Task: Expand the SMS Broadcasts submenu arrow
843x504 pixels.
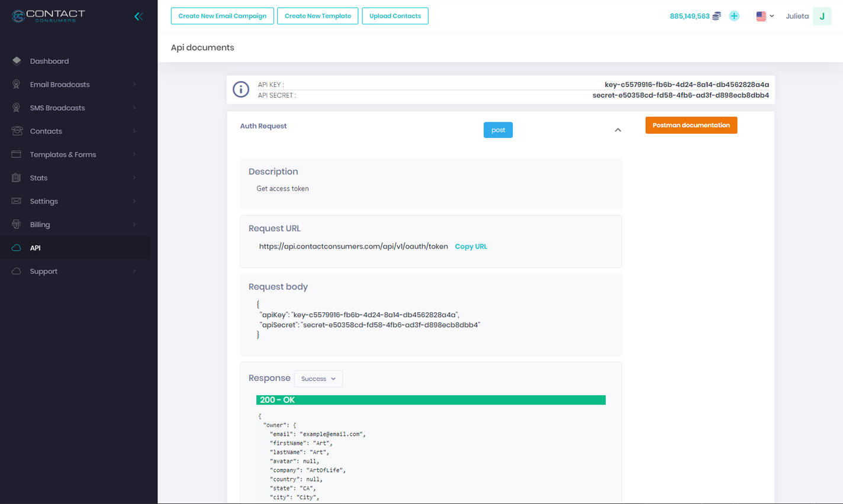Action: 134,108
